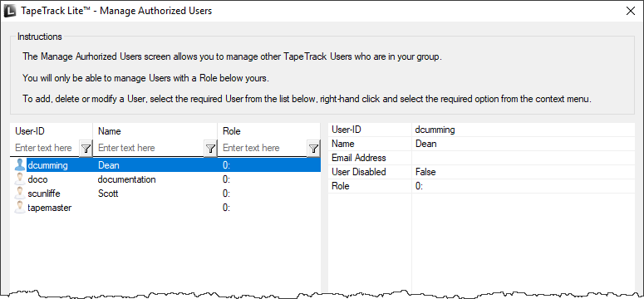
Task: Open the User-ID column filter funnel
Action: pyautogui.click(x=86, y=149)
